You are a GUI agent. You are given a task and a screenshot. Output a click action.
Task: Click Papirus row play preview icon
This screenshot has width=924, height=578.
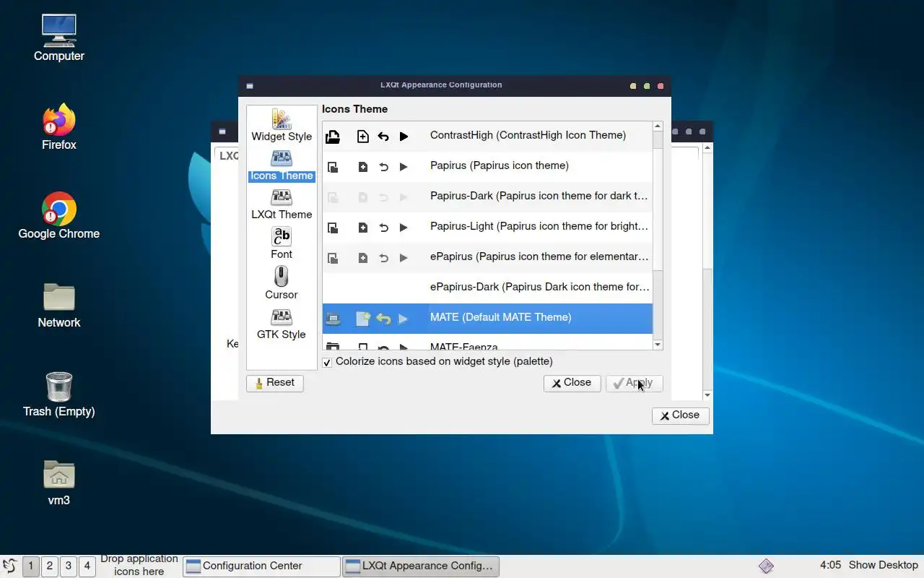pos(404,167)
